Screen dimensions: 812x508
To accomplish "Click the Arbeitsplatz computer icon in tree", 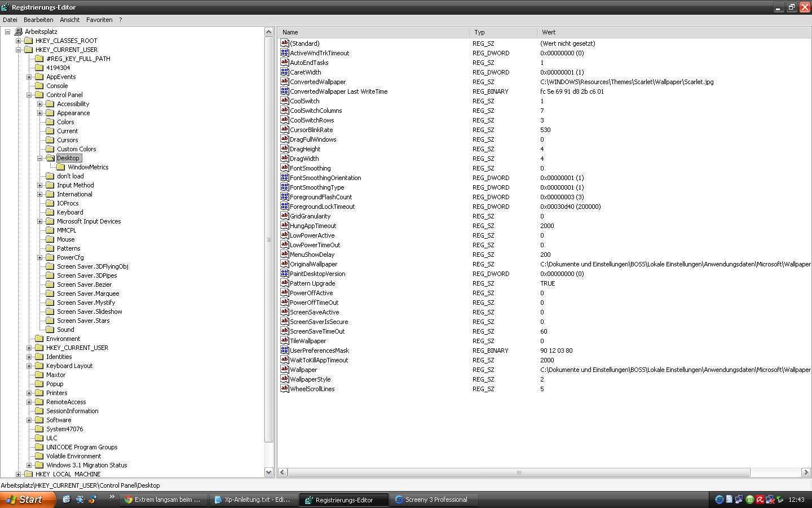I will [x=18, y=32].
